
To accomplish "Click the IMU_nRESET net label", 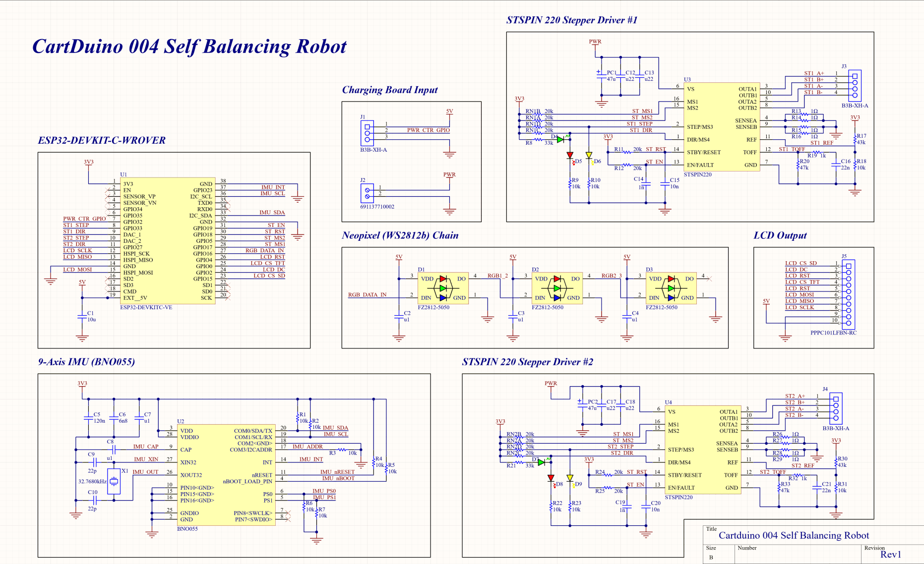I will click(337, 472).
